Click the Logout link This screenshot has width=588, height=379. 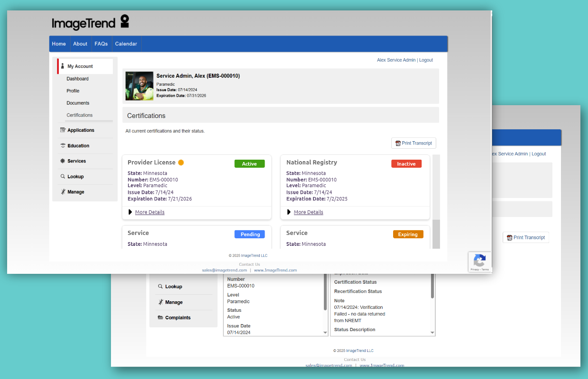pyautogui.click(x=426, y=60)
